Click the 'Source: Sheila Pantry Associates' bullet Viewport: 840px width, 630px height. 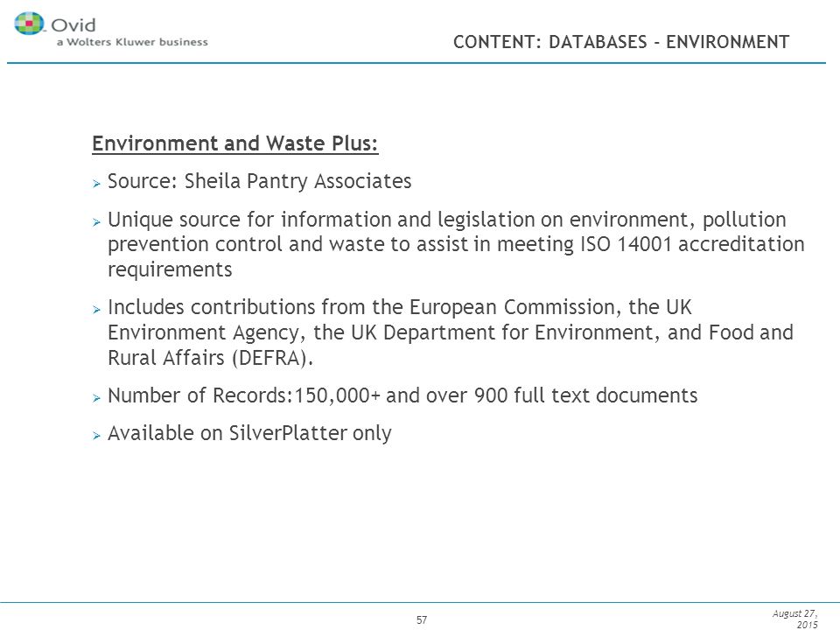(x=260, y=181)
